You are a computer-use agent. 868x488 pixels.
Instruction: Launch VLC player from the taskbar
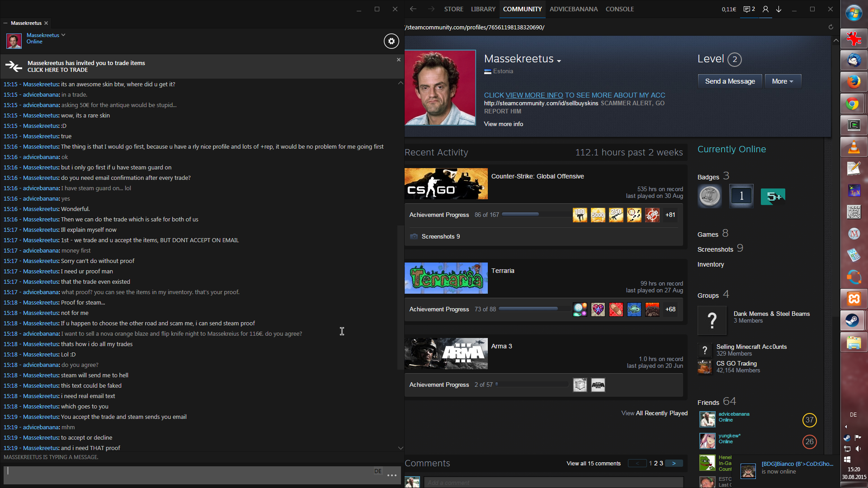click(x=854, y=147)
